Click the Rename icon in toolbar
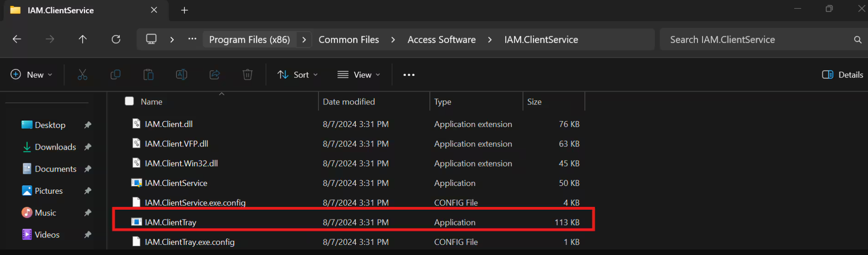868x255 pixels. 182,75
